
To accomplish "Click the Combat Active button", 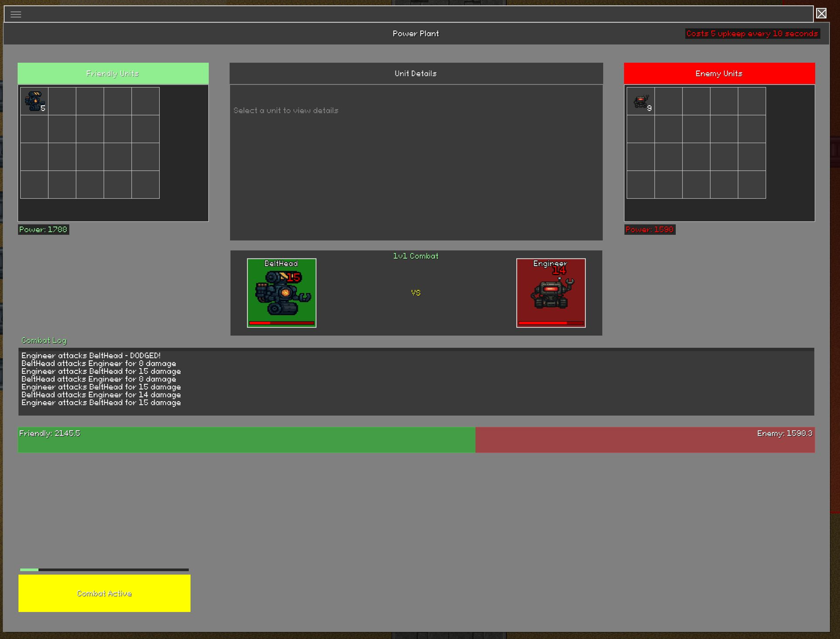I will [x=104, y=593].
